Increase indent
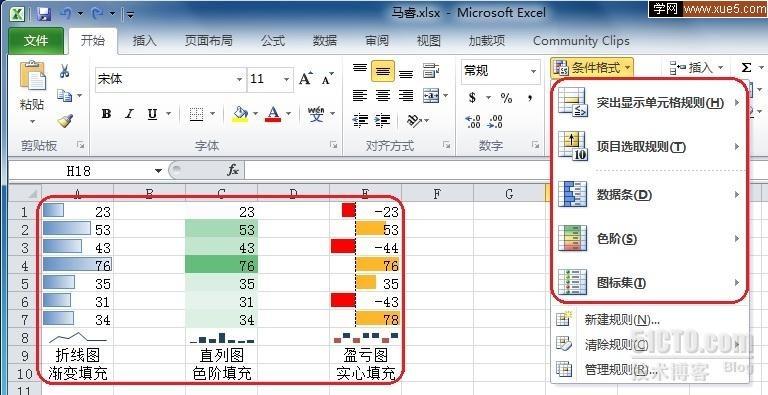This screenshot has width=768, height=395. click(x=383, y=120)
